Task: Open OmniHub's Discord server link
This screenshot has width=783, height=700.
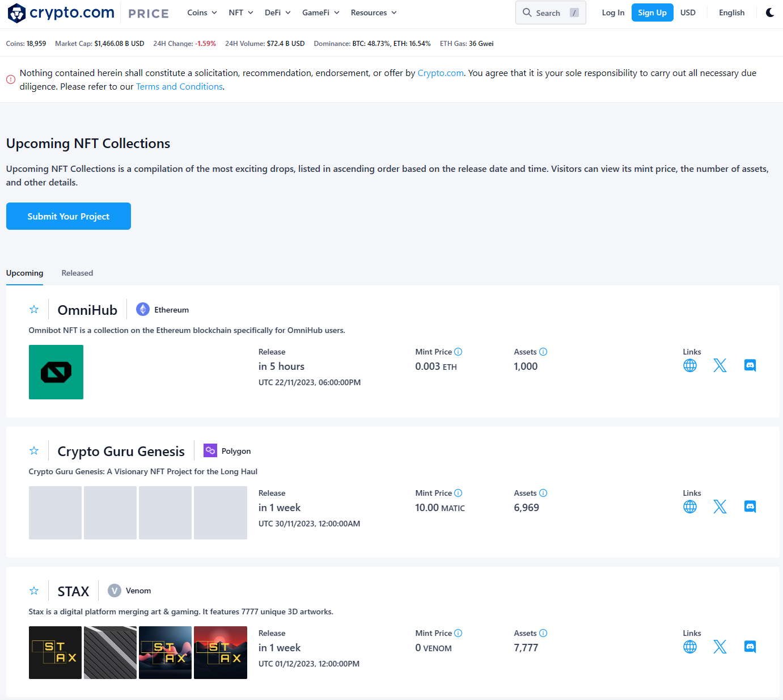Action: tap(750, 366)
